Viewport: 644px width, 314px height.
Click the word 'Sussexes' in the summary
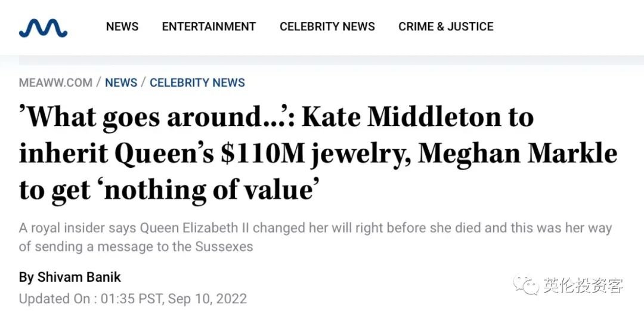tap(224, 247)
